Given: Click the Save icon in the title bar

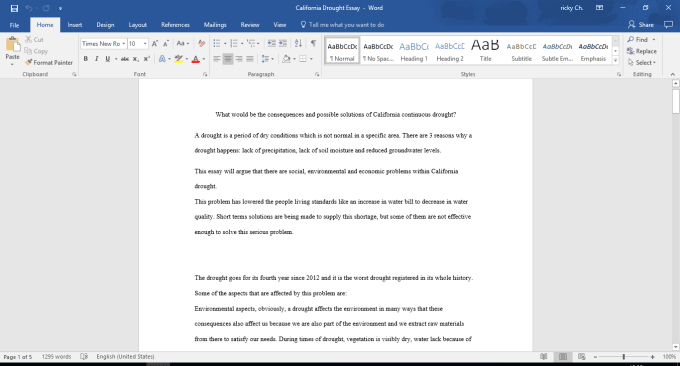Looking at the screenshot, I should [14, 8].
